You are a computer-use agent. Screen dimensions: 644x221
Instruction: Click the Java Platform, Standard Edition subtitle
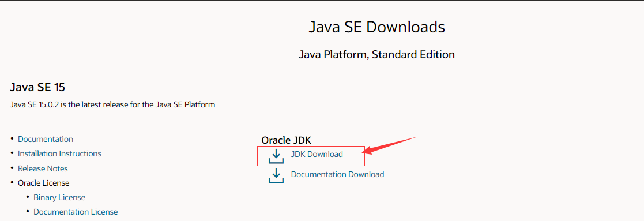pyautogui.click(x=376, y=55)
